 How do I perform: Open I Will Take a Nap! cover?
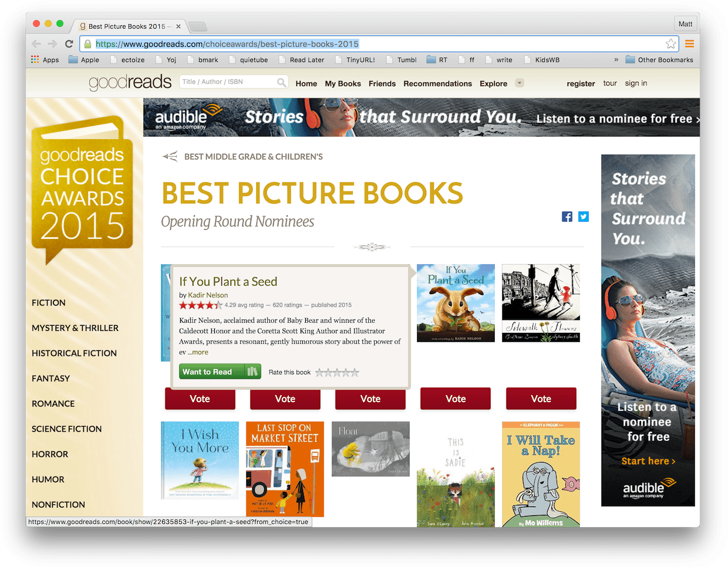[541, 474]
